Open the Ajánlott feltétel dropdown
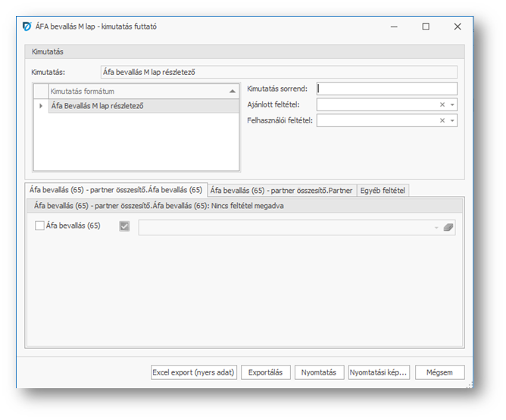506x420 pixels. [452, 105]
